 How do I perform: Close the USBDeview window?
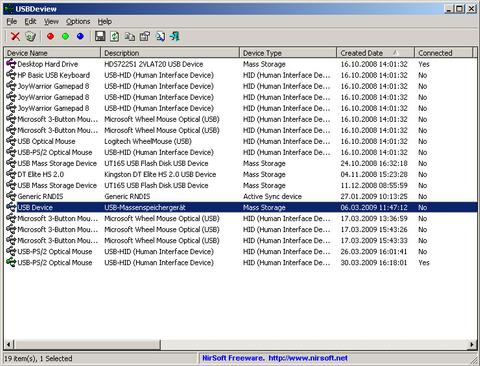[x=471, y=9]
